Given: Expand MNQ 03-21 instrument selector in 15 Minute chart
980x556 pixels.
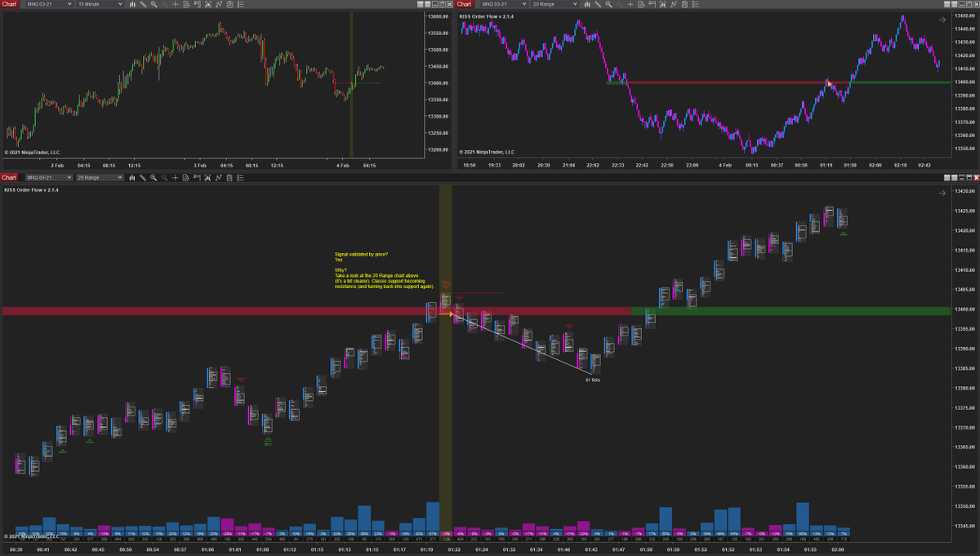Looking at the screenshot, I should pyautogui.click(x=49, y=4).
